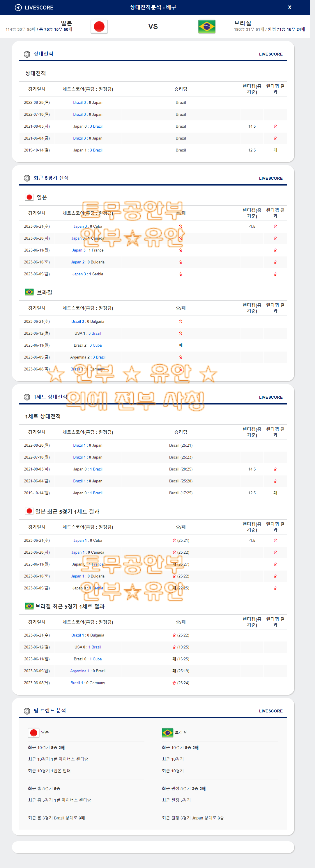Click the Brazil flag in the header
This screenshot has height=868, width=315.
[206, 27]
